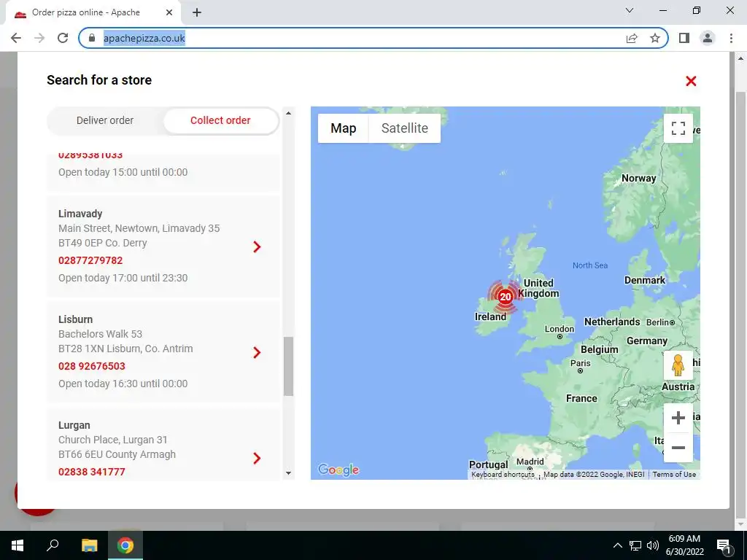Reload the current page
This screenshot has height=560, width=747.
[63, 38]
